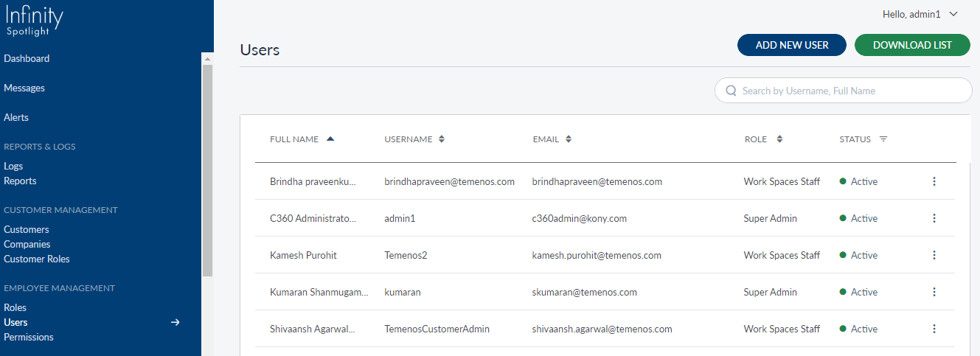The image size is (980, 356).
Task: Open Dashboard from the sidebar
Action: (x=27, y=58)
